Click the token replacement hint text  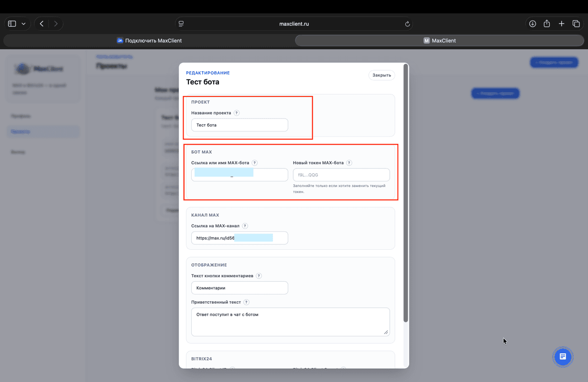(339, 189)
